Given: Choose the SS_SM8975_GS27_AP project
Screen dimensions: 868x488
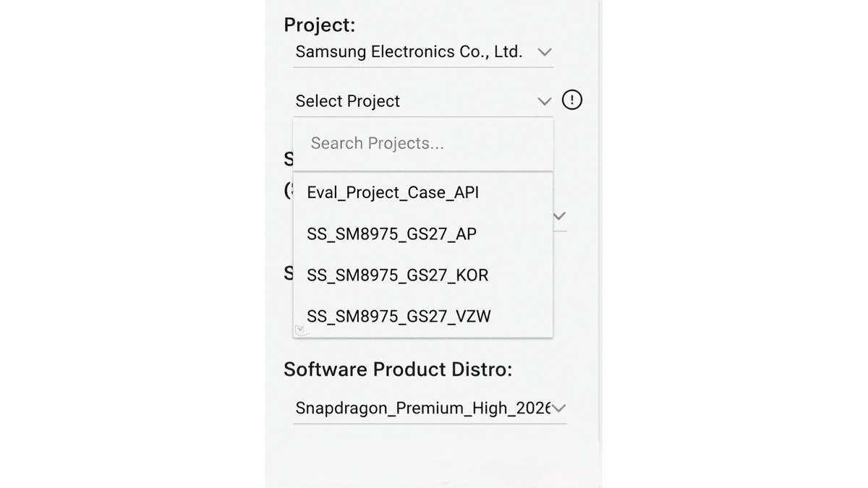Looking at the screenshot, I should [423, 234].
